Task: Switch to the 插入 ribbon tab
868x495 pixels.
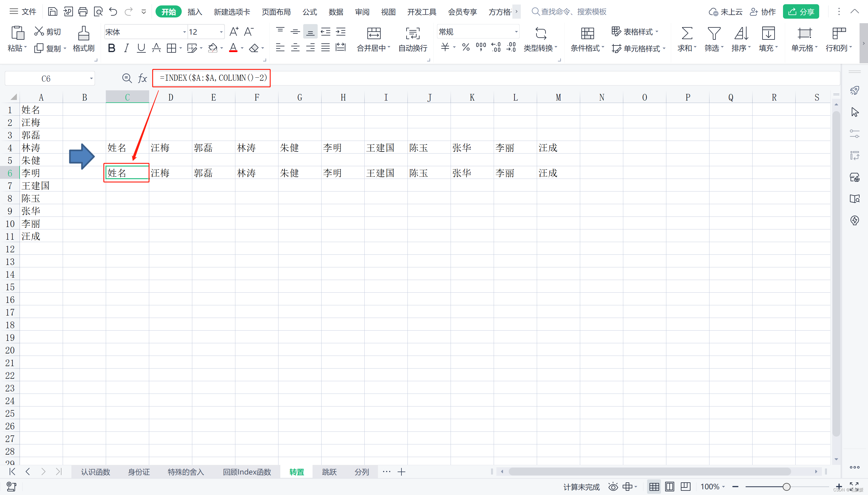Action: [x=195, y=12]
